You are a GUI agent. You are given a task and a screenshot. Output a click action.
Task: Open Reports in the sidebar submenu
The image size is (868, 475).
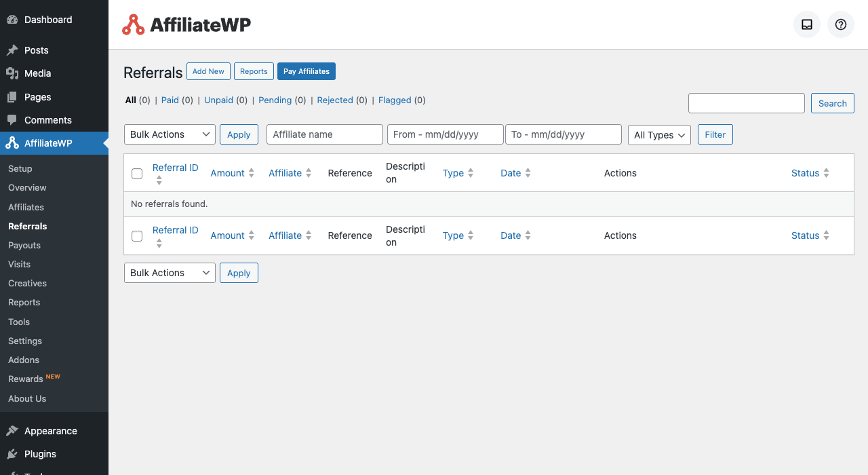pyautogui.click(x=24, y=302)
